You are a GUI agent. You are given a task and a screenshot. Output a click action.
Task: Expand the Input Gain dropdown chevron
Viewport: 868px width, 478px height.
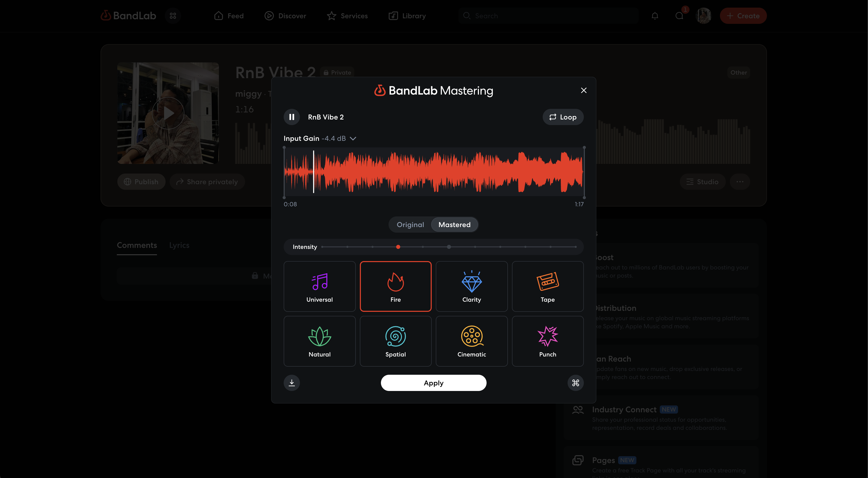pos(353,138)
